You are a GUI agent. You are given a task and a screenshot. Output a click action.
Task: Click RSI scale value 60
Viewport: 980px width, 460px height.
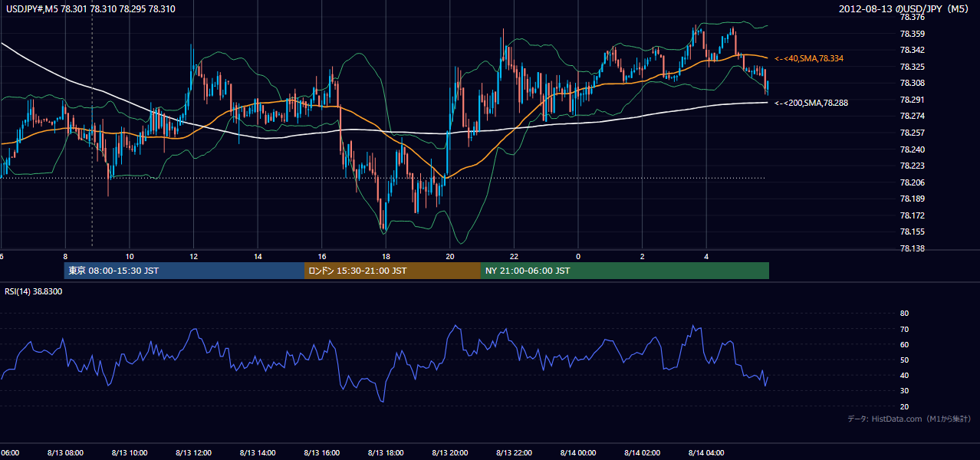click(x=904, y=344)
